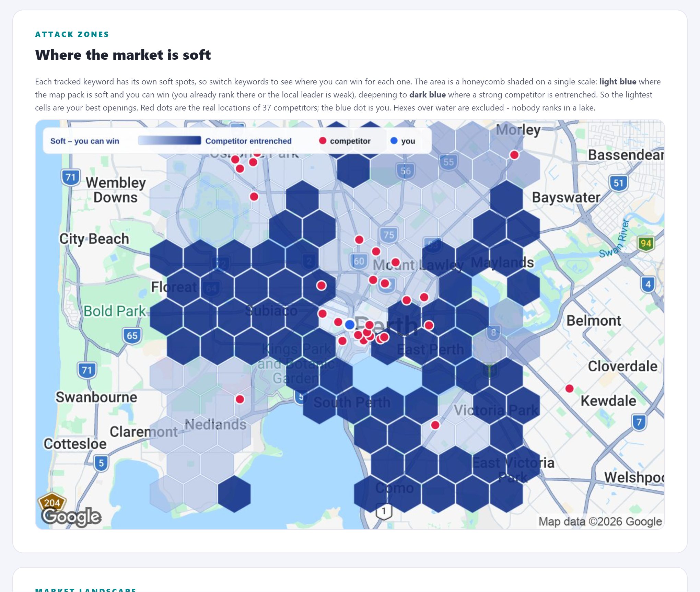
Task: Click the 'Morley' map label
Action: tap(518, 130)
